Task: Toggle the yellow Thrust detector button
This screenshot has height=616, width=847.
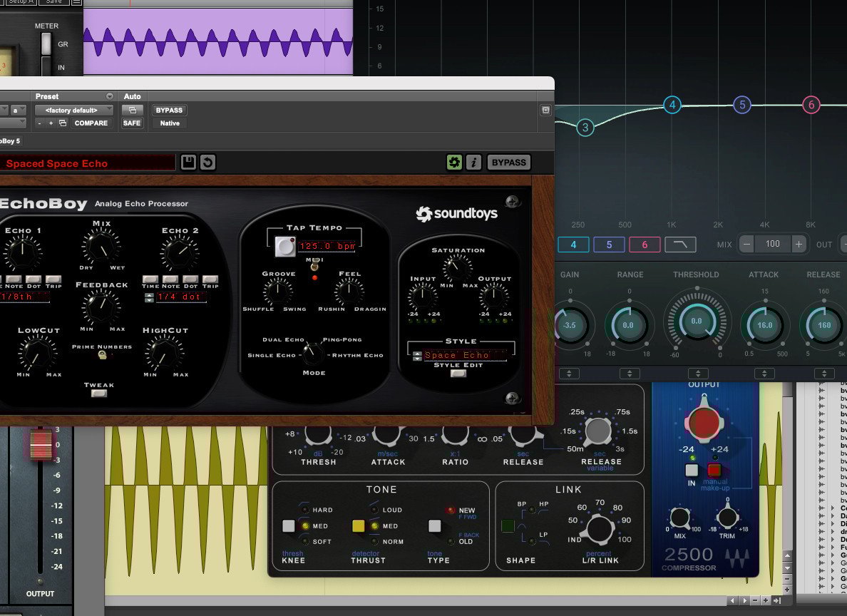Action: tap(359, 526)
